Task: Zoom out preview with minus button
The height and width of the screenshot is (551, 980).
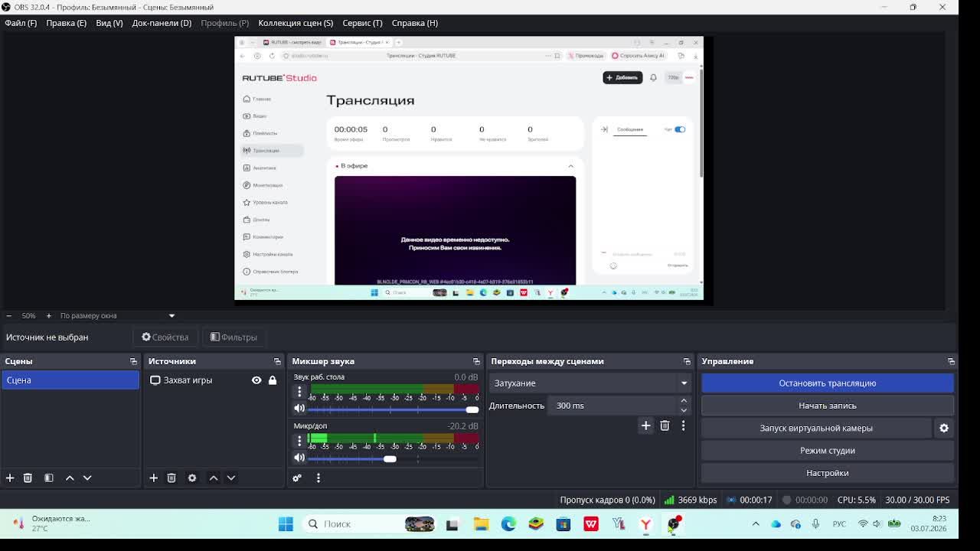Action: 8,315
